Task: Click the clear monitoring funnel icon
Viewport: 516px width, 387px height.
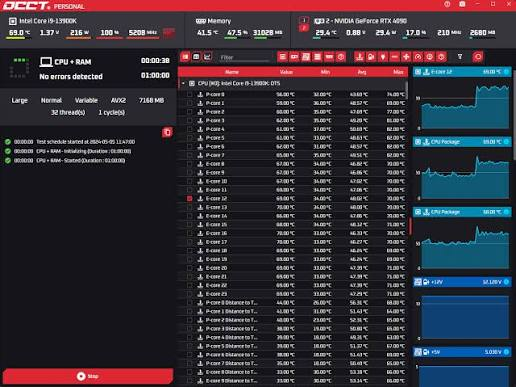Action: [460, 57]
